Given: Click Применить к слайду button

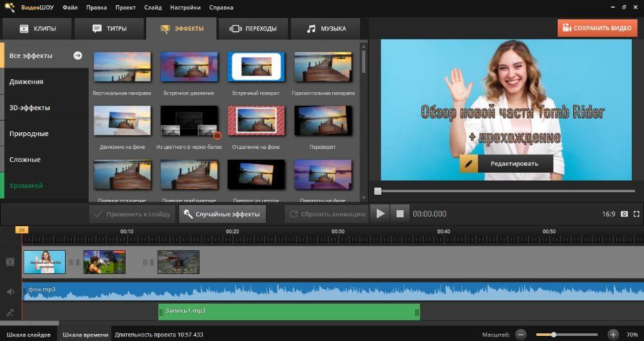Looking at the screenshot, I should click(132, 214).
